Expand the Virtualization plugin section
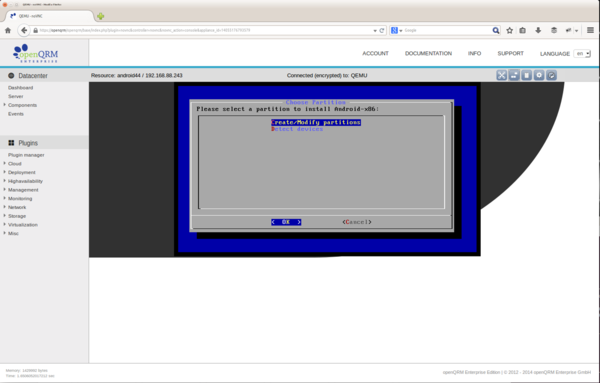Viewport: 600px width, 383px height. click(23, 225)
